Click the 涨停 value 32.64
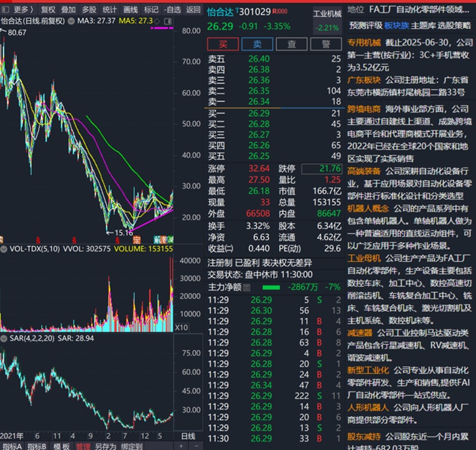Viewport: 476px width, 450px height. [x=259, y=169]
